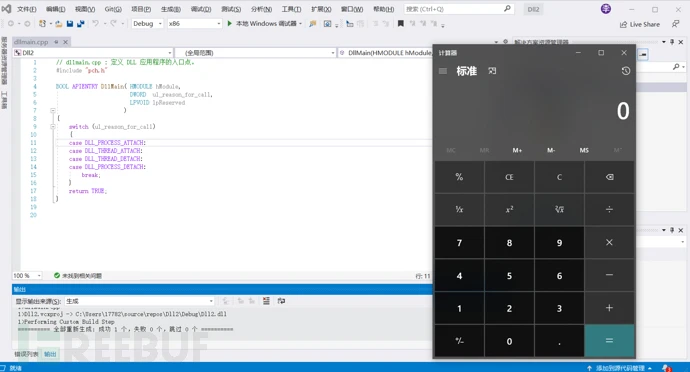The image size is (690, 372).
Task: Click calculator memory subtract M- button
Action: pos(551,151)
